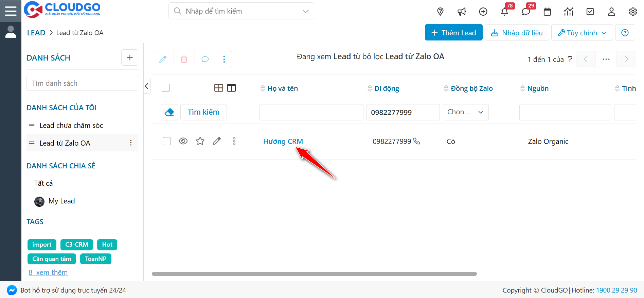The width and height of the screenshot is (644, 298).
Task: Expand the Tùy chỉnh dropdown
Action: point(582,33)
